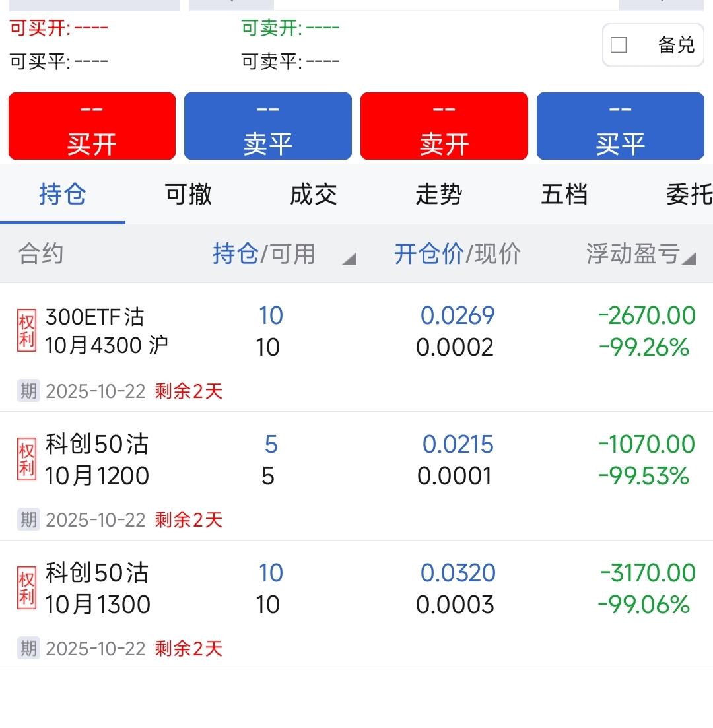Switch to the 可撤 tab
Screen dimensions: 713x728
click(188, 195)
